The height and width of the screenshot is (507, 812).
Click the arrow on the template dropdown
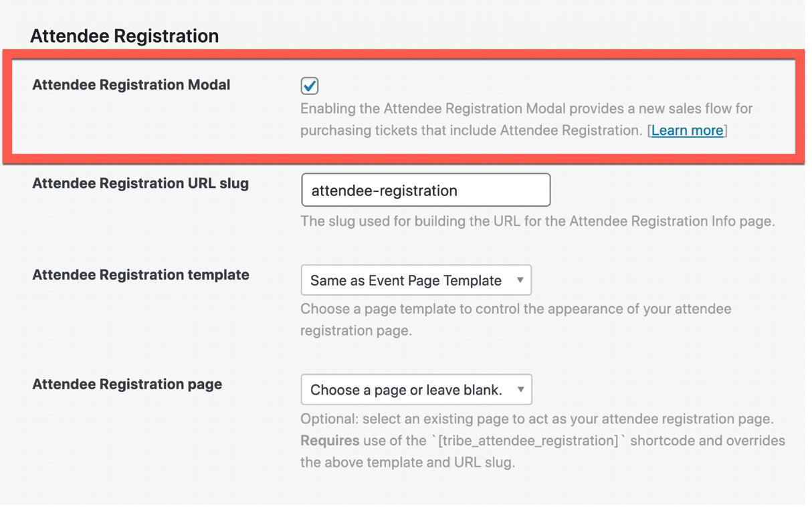tap(520, 280)
